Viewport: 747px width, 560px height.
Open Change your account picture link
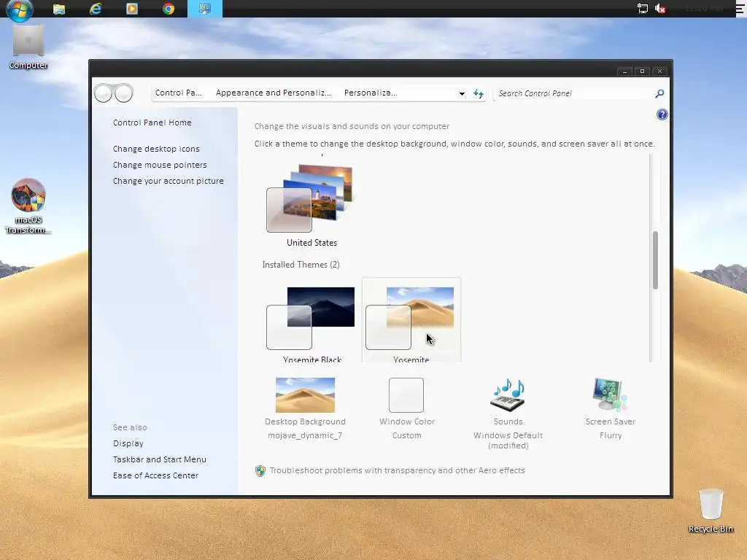point(169,181)
